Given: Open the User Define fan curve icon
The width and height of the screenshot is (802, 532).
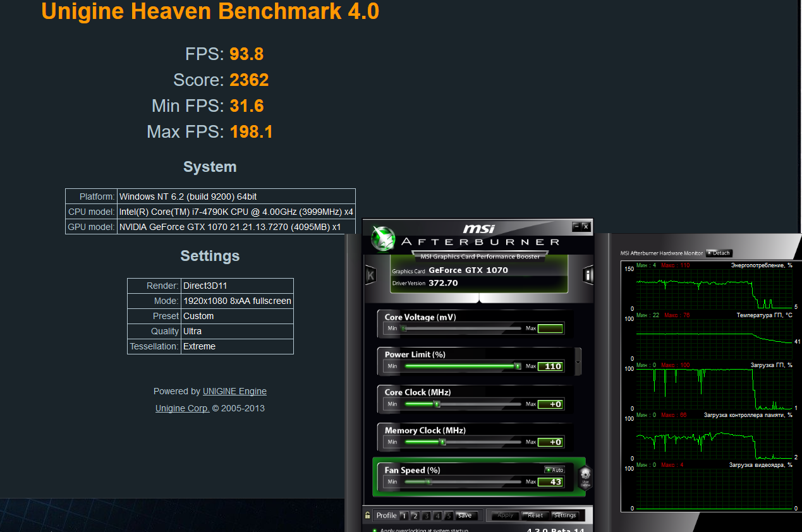Looking at the screenshot, I should [x=585, y=476].
